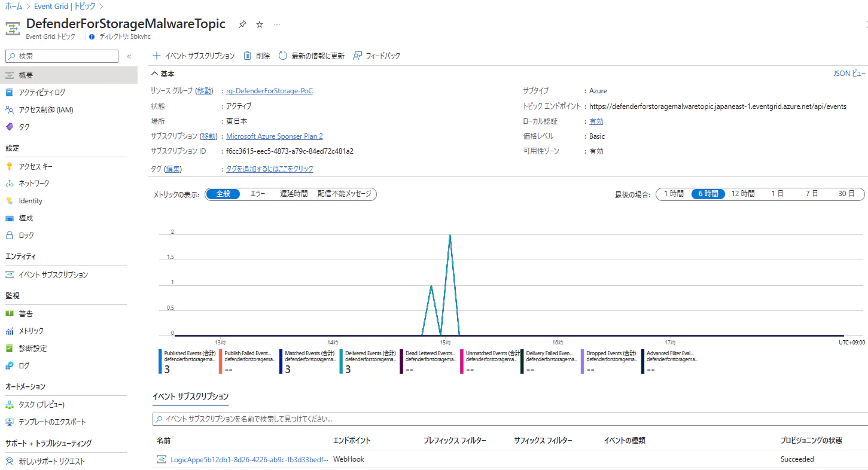The height and width of the screenshot is (470, 868).
Task: Click the Matched Events legend swatch
Action: (x=281, y=362)
